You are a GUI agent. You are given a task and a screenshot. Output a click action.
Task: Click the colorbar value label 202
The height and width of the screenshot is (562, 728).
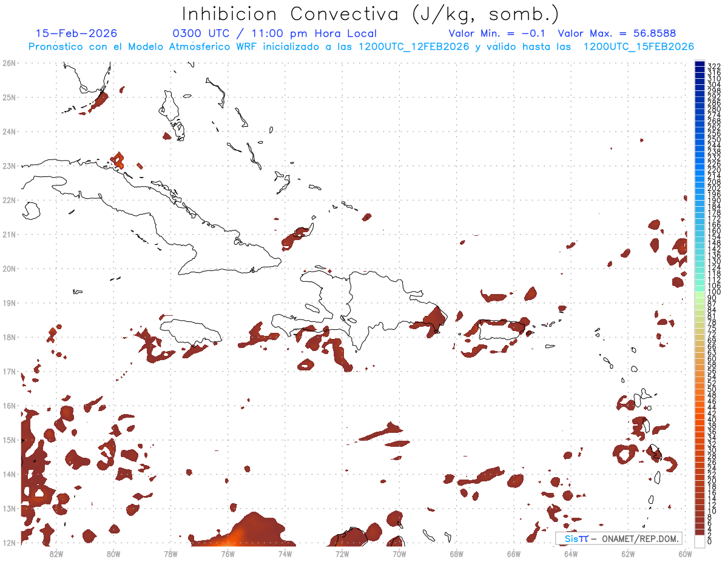(x=714, y=189)
